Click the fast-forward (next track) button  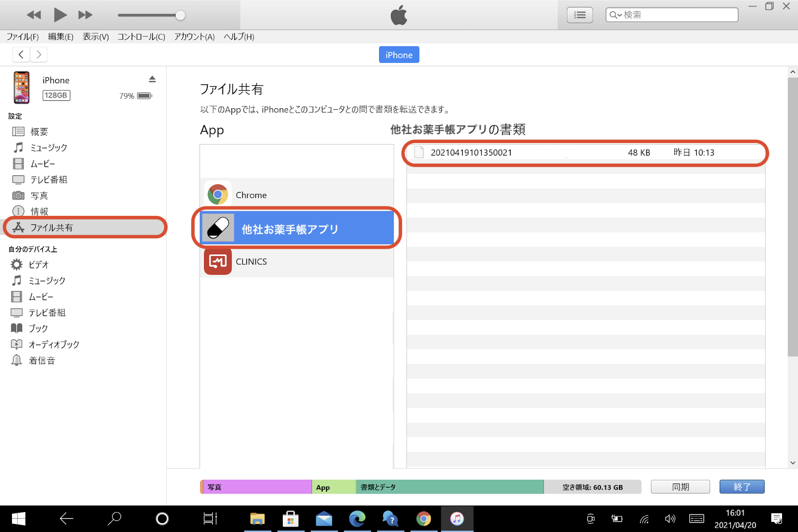click(85, 15)
